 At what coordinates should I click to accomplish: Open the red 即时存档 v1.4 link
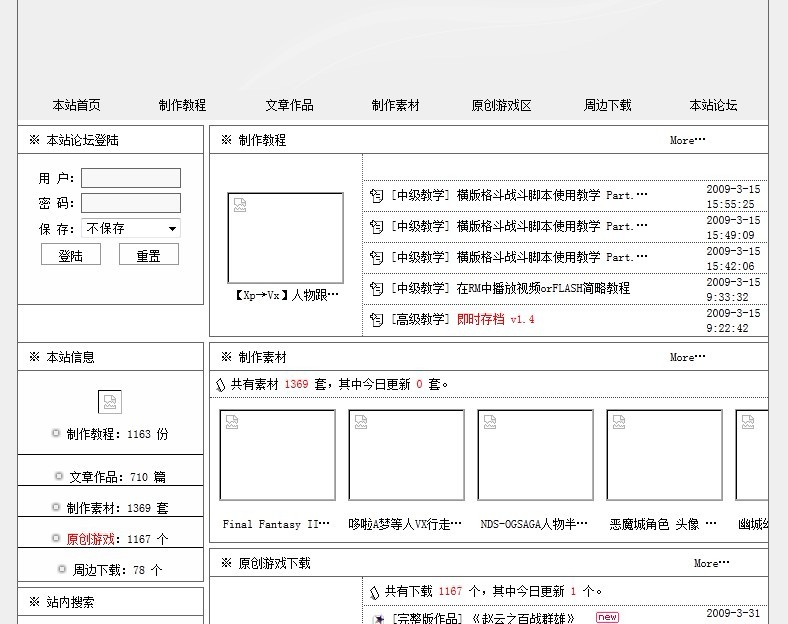[496, 320]
